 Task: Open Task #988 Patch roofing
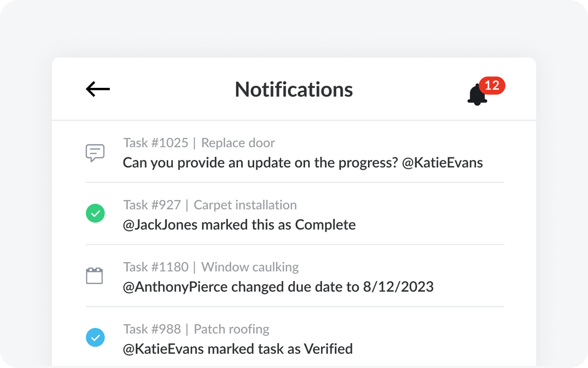(x=196, y=329)
